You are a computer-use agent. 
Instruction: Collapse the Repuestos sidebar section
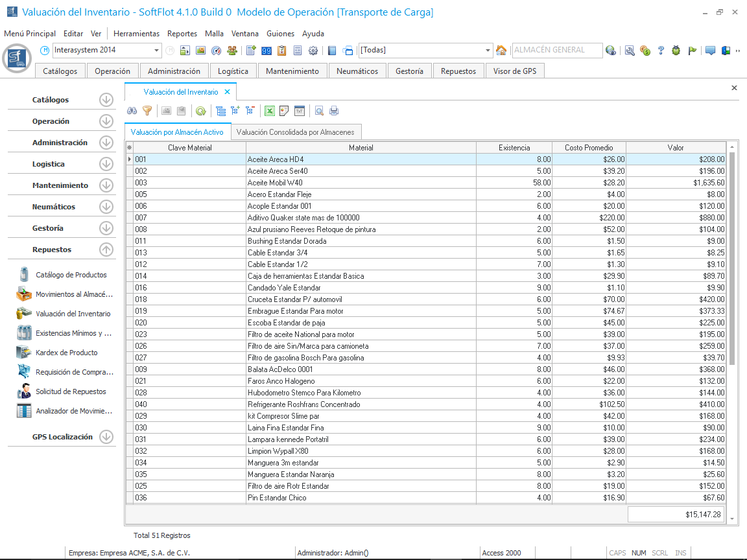tap(106, 250)
